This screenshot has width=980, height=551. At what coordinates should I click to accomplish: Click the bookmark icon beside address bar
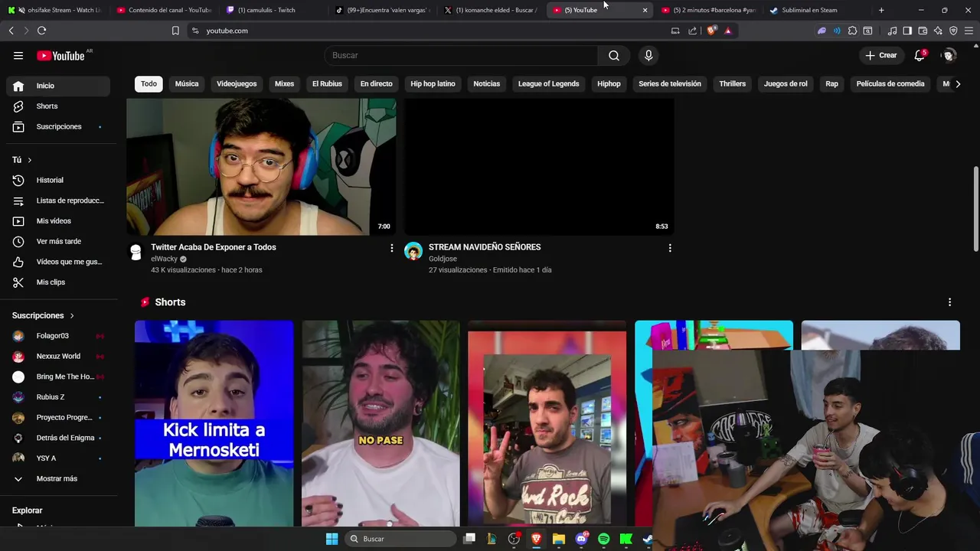[x=175, y=31]
